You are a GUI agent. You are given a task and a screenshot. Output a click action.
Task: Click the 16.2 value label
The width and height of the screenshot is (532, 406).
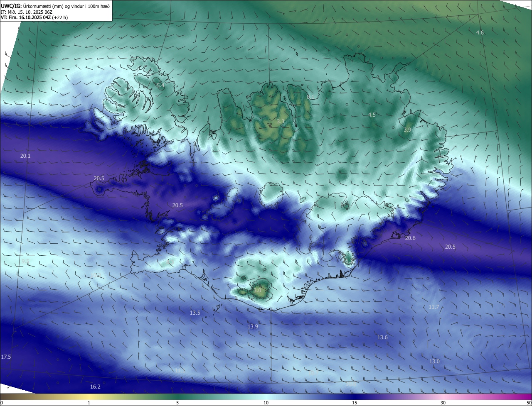click(x=95, y=386)
